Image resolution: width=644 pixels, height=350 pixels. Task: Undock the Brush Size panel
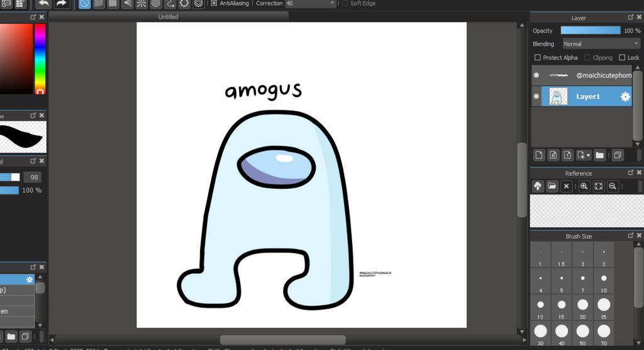(631, 235)
